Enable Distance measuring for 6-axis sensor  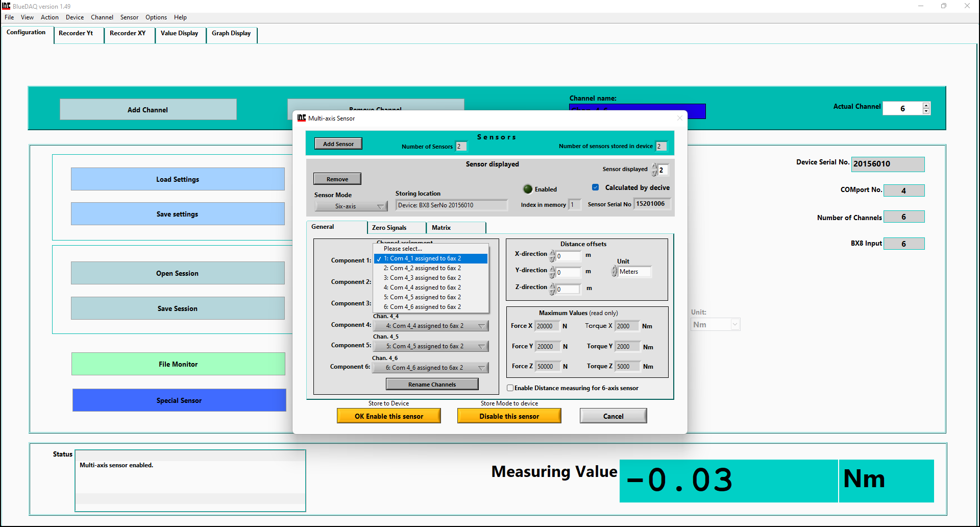coord(510,388)
